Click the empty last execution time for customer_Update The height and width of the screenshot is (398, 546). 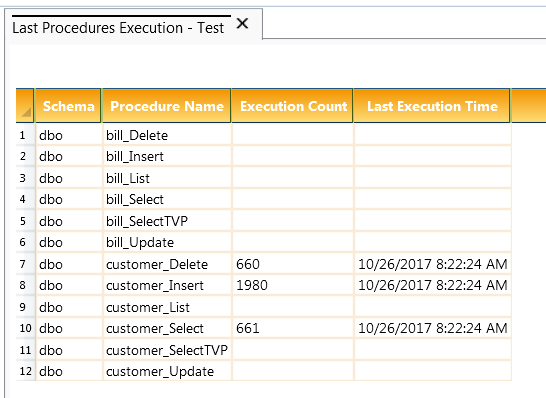pos(432,371)
